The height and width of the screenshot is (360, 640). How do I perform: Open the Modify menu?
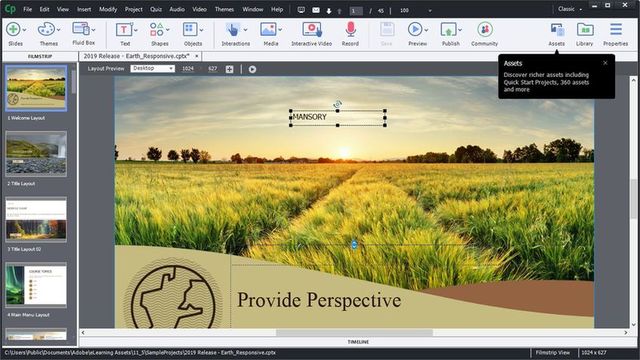108,9
